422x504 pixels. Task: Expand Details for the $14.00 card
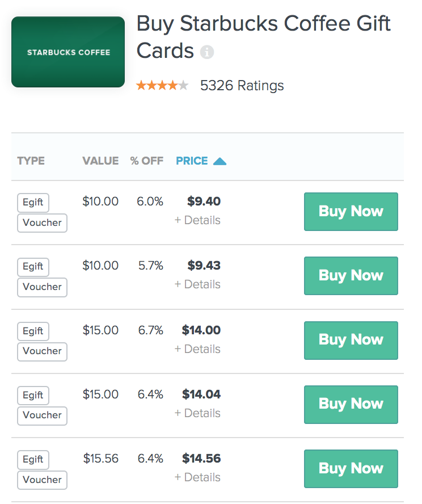[x=197, y=348]
